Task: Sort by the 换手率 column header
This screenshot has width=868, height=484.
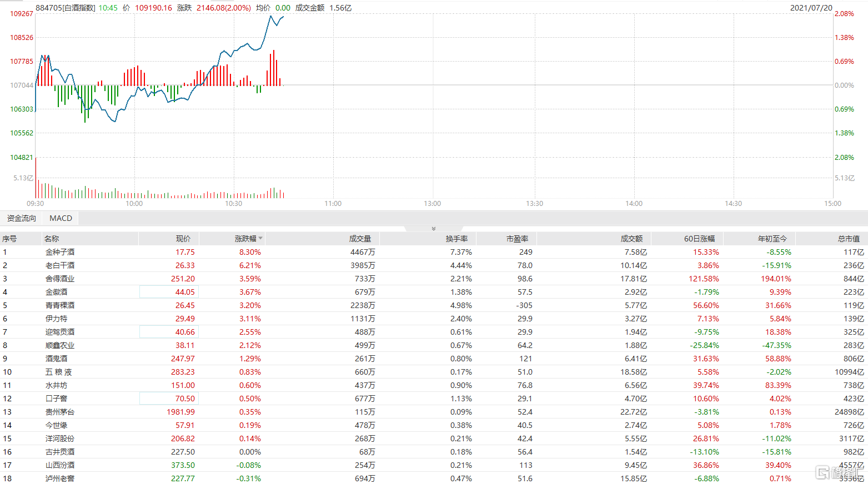Action: click(456, 239)
